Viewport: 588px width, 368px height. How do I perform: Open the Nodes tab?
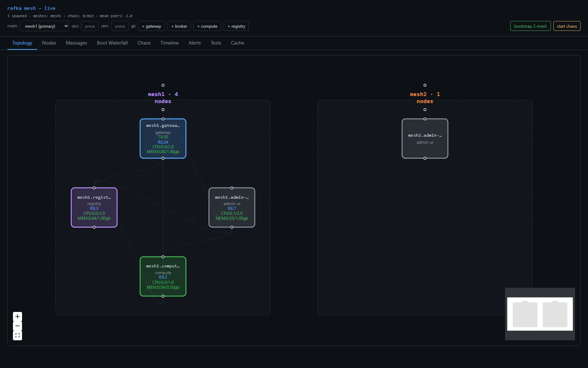click(x=49, y=43)
